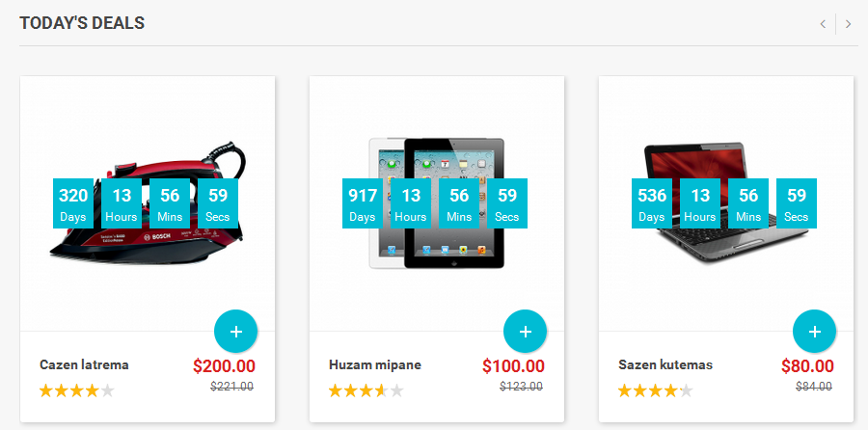868x430 pixels.
Task: Click the next deals arrow
Action: pyautogui.click(x=848, y=24)
